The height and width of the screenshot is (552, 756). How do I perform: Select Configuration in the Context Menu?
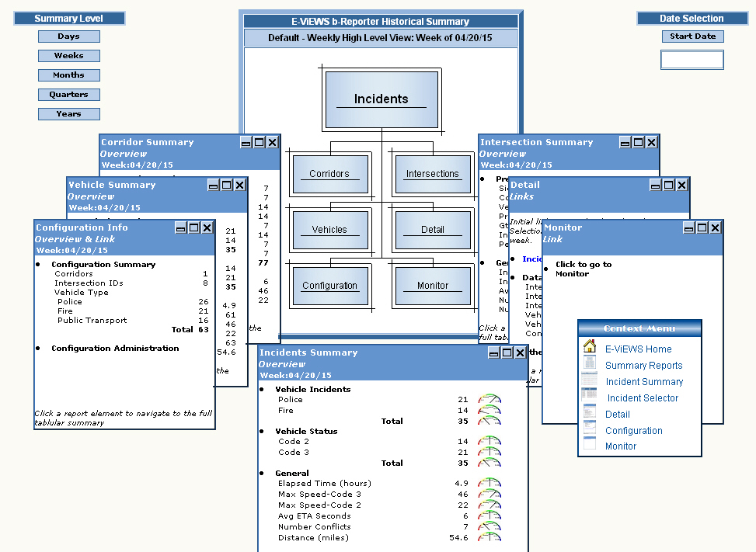(634, 431)
